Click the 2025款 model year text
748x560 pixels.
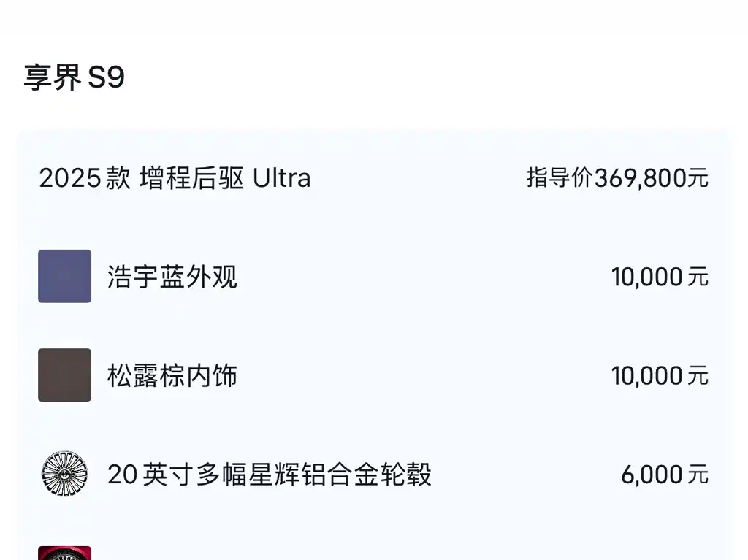(85, 178)
